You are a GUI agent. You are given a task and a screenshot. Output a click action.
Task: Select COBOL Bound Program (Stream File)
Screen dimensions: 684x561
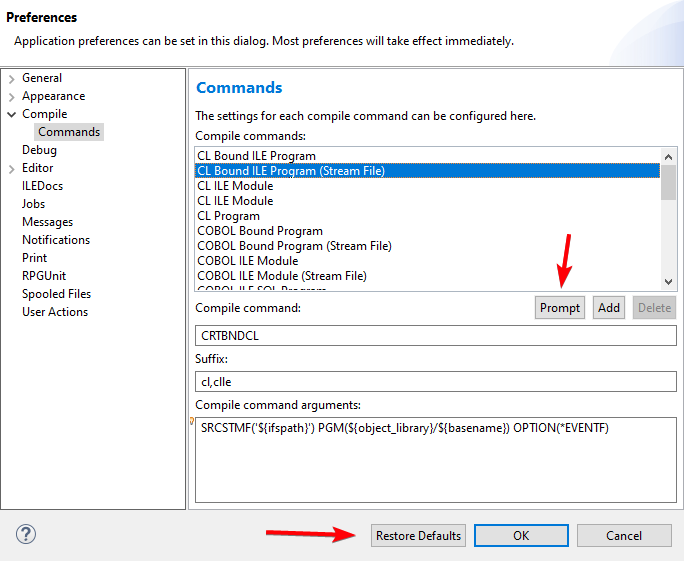[294, 246]
